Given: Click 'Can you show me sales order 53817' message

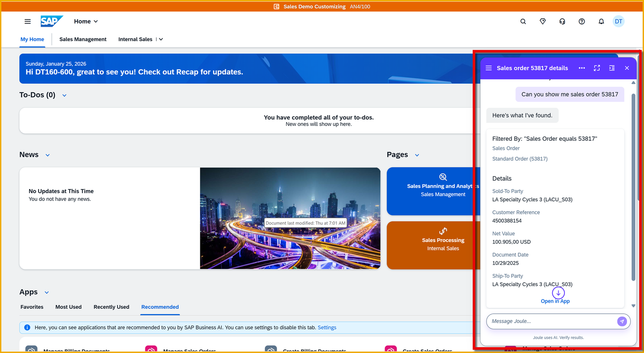Looking at the screenshot, I should click(570, 94).
